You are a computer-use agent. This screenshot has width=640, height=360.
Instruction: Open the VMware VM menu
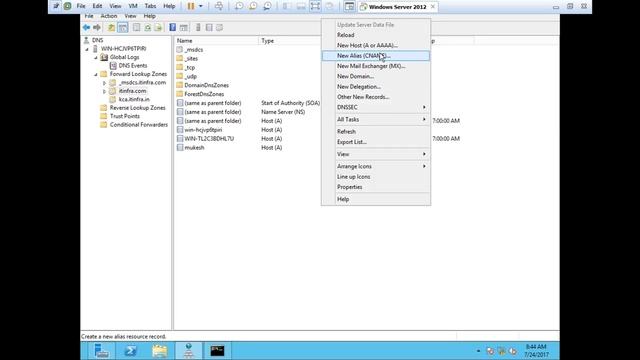tap(133, 6)
